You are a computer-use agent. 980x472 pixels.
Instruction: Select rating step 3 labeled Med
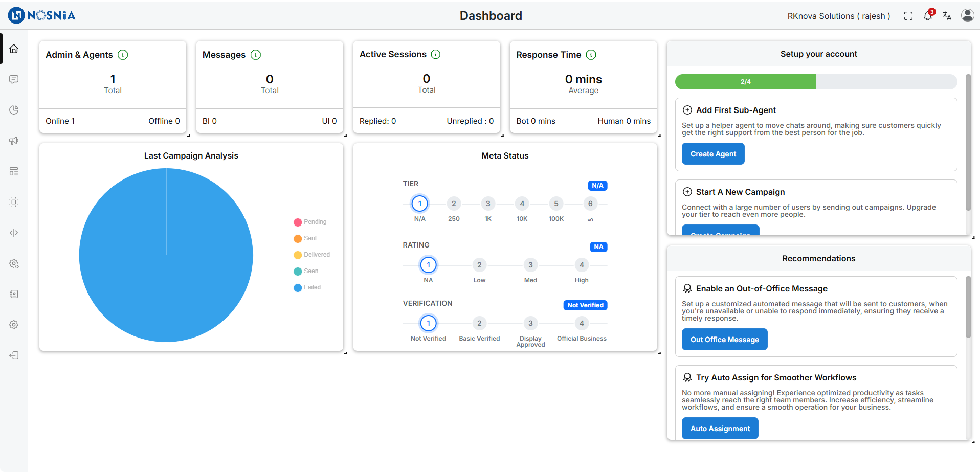click(x=530, y=265)
